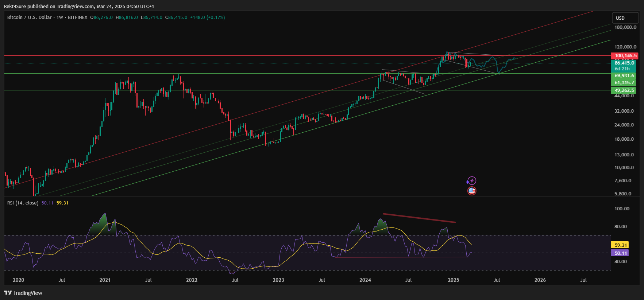
Task: Click the RSI (14, close) indicator label
Action: click(x=23, y=203)
